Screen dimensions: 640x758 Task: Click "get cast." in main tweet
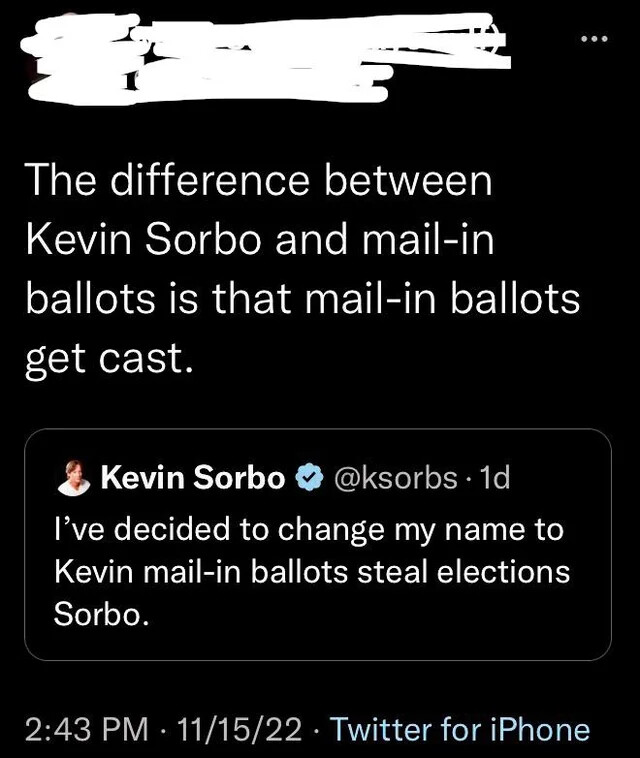[106, 357]
